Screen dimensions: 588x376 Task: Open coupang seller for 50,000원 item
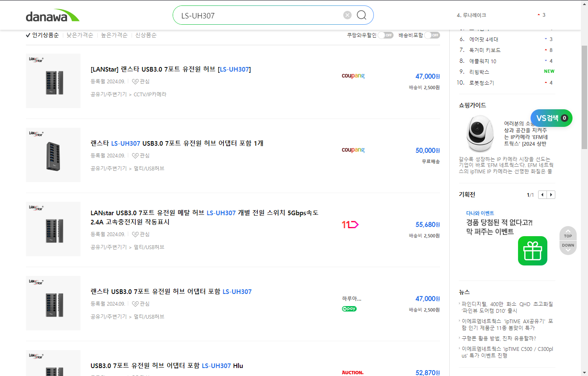[353, 150]
